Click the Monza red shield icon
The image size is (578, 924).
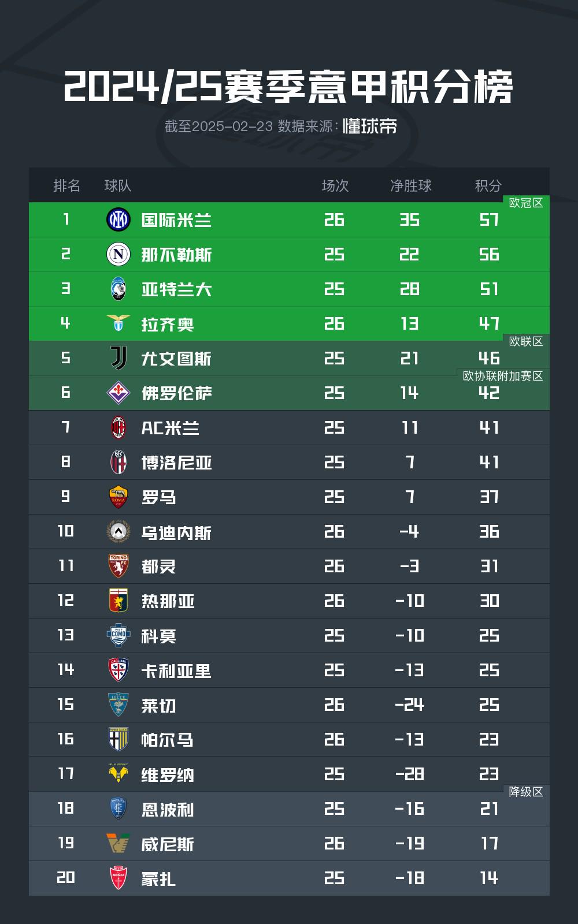tap(118, 878)
